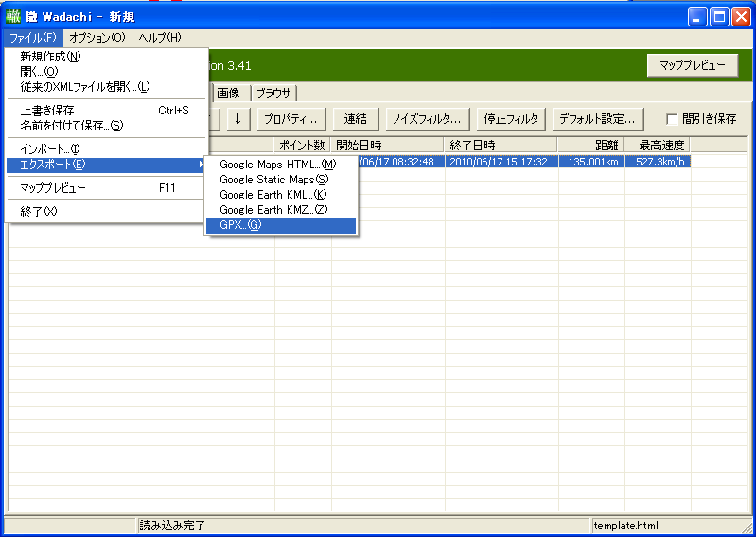Select distance cell 135.001km
Screen dimensions: 756x537
click(592, 162)
